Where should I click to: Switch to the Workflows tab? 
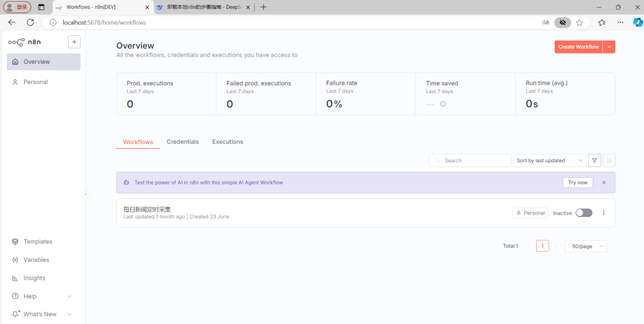138,142
